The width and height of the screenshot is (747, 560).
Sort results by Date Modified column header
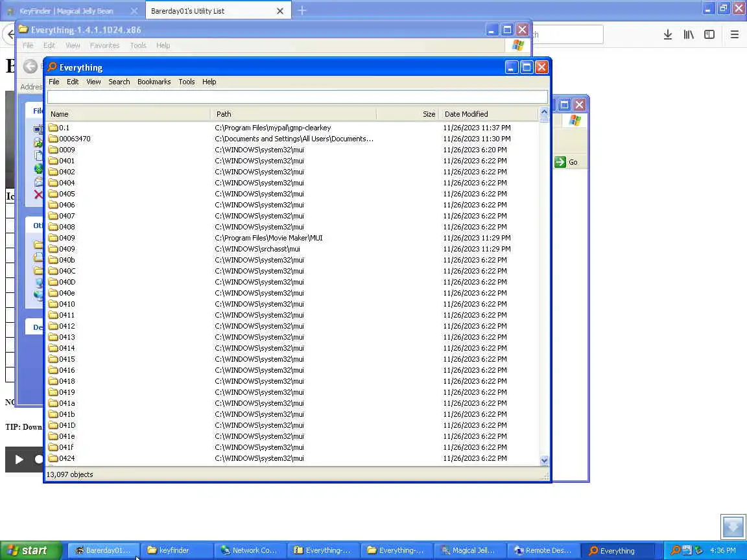[x=488, y=114]
